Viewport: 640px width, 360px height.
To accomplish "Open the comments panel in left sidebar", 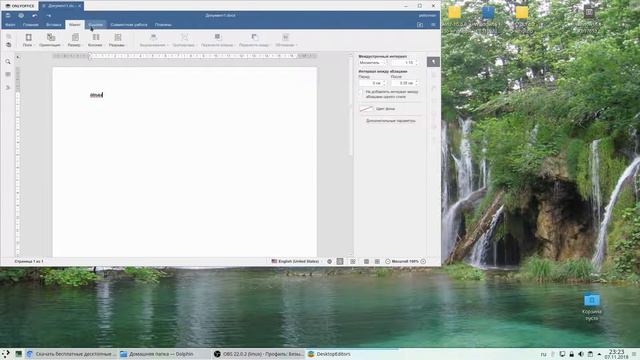I will [8, 74].
